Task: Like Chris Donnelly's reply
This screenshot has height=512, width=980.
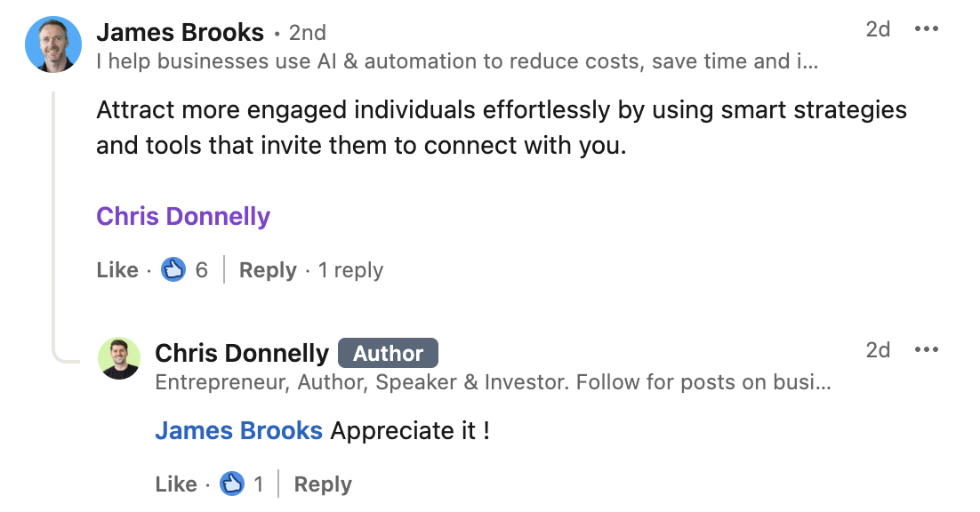Action: pyautogui.click(x=175, y=484)
